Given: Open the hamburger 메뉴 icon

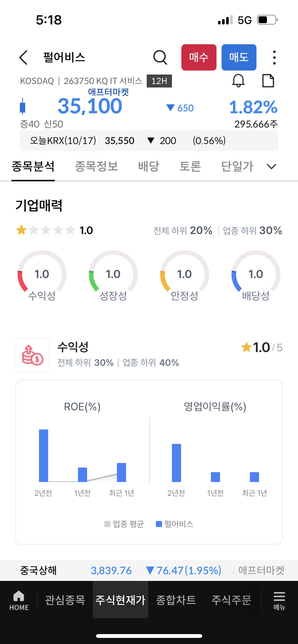Looking at the screenshot, I should 279,601.
